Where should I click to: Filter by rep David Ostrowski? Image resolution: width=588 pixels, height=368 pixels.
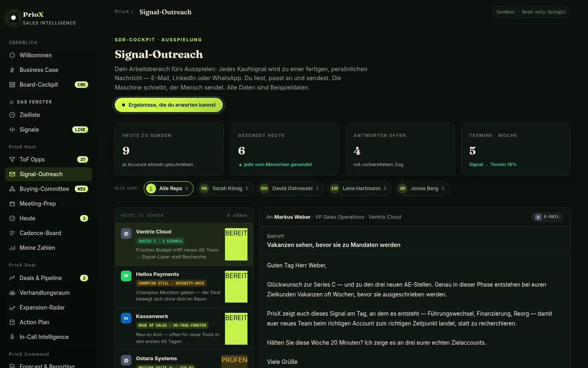290,188
